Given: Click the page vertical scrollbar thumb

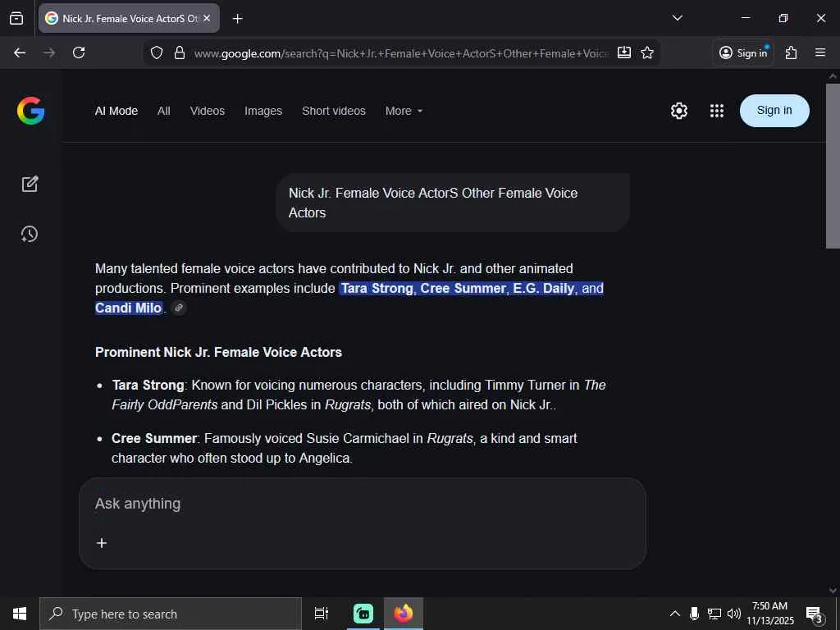Looking at the screenshot, I should pos(833,166).
